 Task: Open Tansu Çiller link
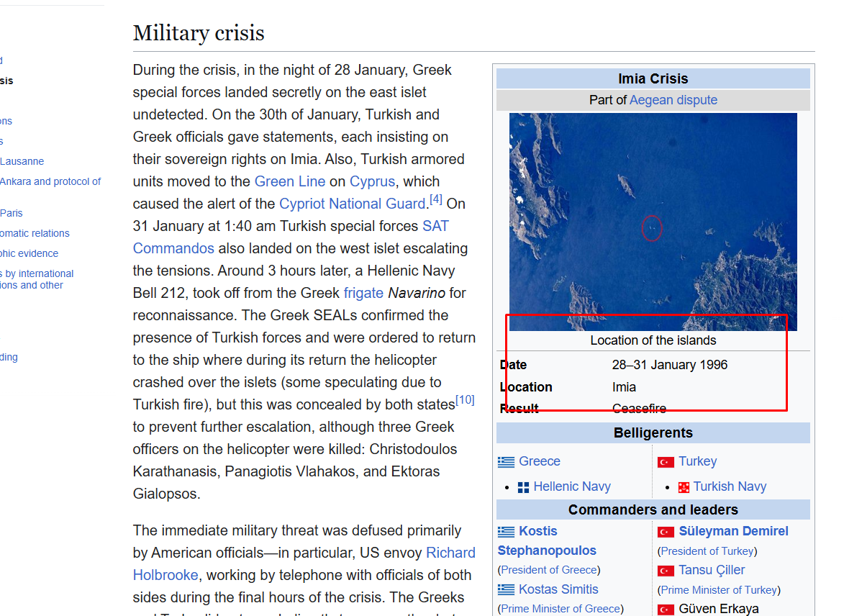tap(712, 570)
